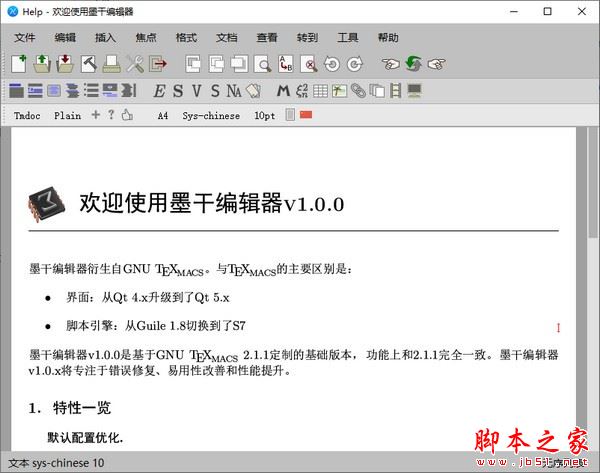600x473 pixels.
Task: Click the bullet text 界面：从Qt 4.x升级到了Qt 5.x
Action: pyautogui.click(x=148, y=297)
